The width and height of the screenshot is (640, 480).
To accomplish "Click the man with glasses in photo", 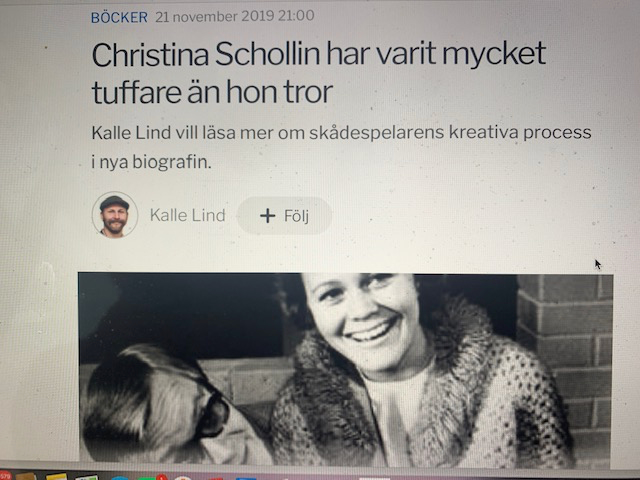I will 163,404.
